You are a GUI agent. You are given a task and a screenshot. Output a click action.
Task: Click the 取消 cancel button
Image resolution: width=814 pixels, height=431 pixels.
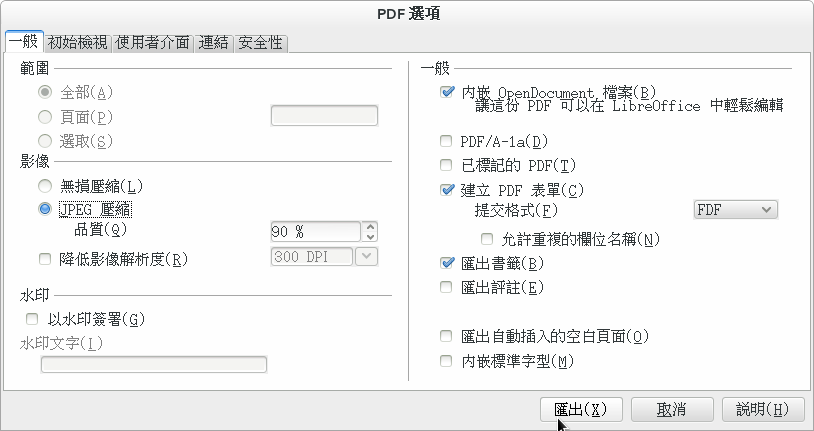coord(672,410)
